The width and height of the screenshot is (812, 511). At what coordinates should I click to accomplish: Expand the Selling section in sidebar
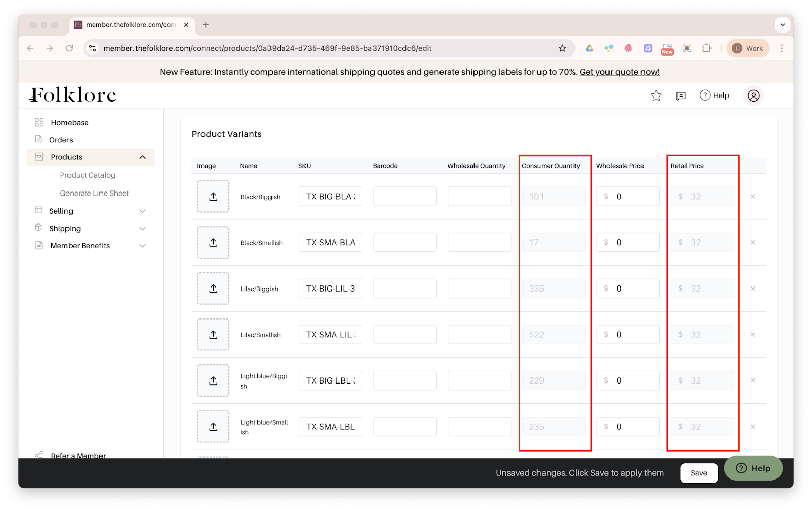pos(143,210)
